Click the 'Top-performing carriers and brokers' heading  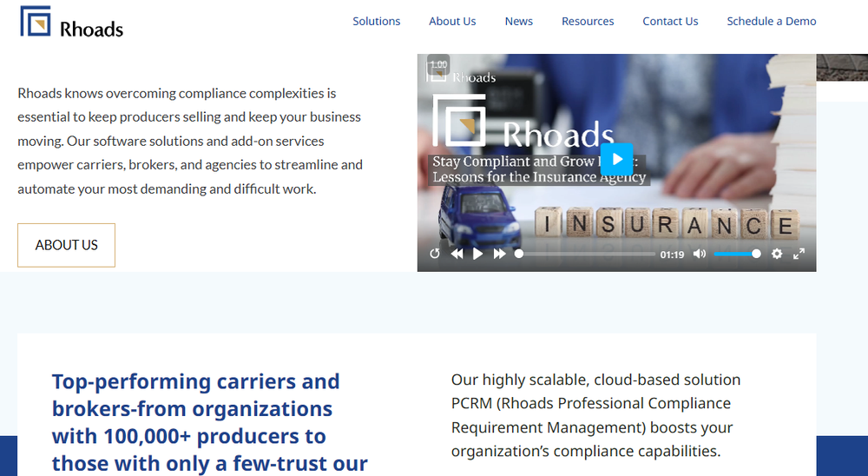click(x=210, y=422)
